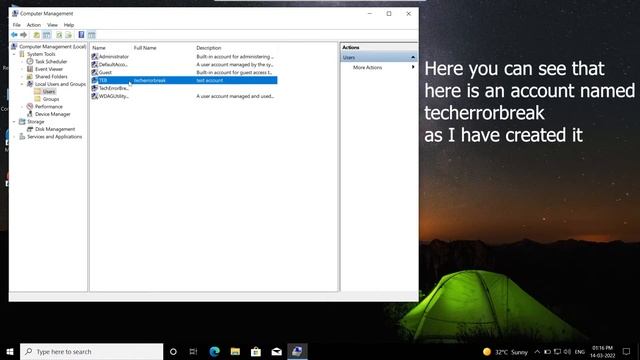The width and height of the screenshot is (640, 360).
Task: Expand the Event Viewer tree node
Action: [22, 69]
